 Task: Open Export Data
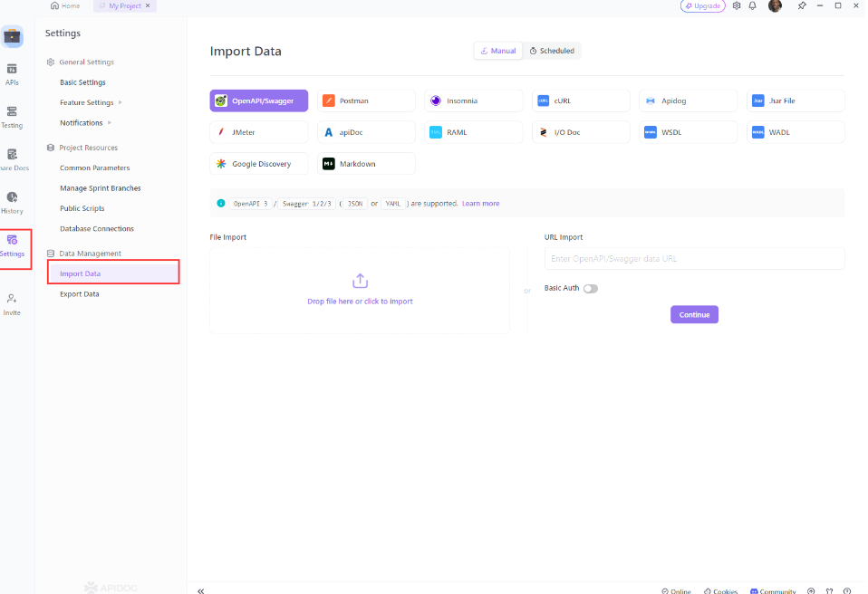pyautogui.click(x=80, y=294)
